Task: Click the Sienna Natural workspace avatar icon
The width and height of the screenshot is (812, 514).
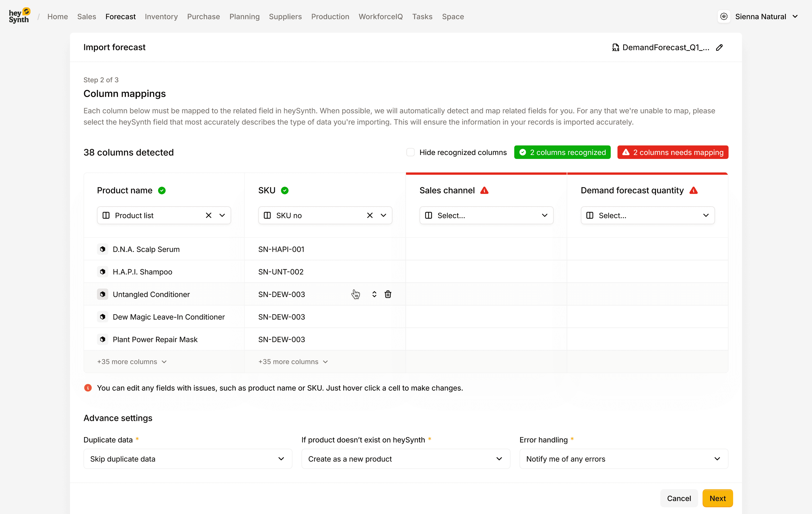Action: 724,16
